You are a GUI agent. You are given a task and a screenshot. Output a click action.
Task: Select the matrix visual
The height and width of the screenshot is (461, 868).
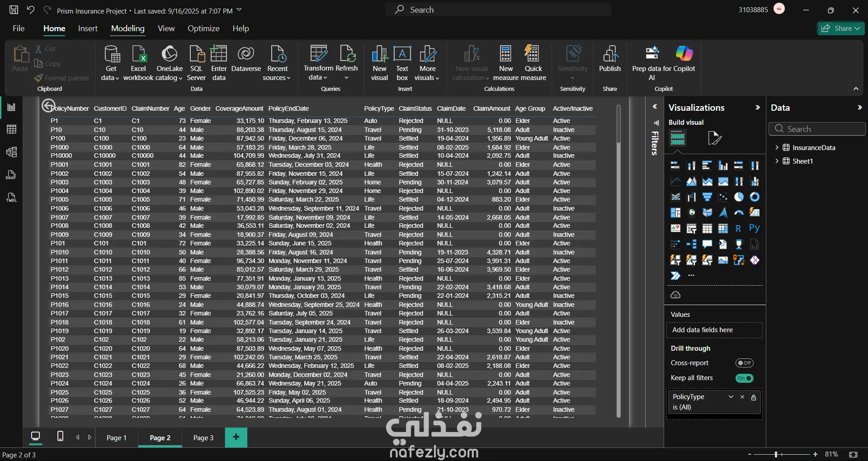pos(723,229)
